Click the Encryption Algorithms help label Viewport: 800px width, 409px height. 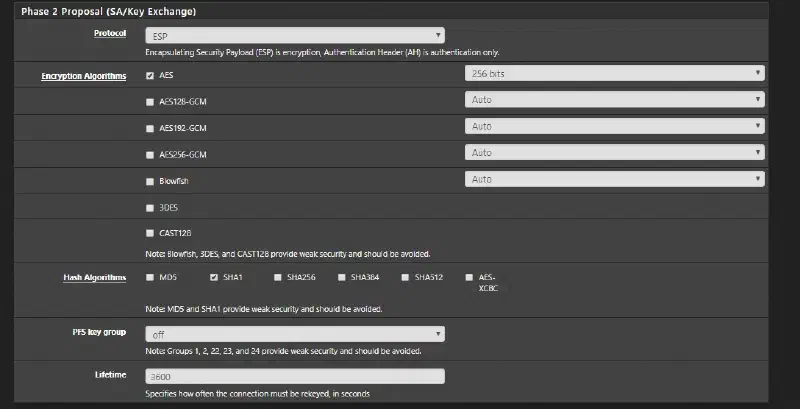pyautogui.click(x=84, y=76)
